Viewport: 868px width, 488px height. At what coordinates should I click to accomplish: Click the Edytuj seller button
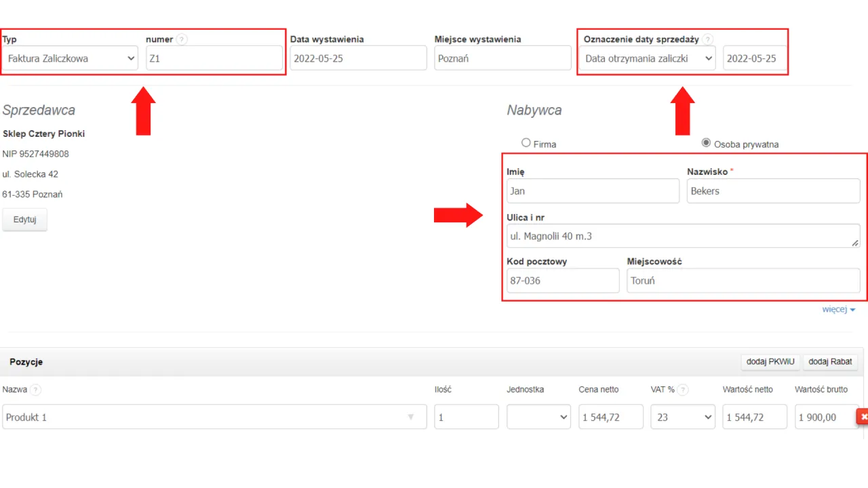[25, 220]
